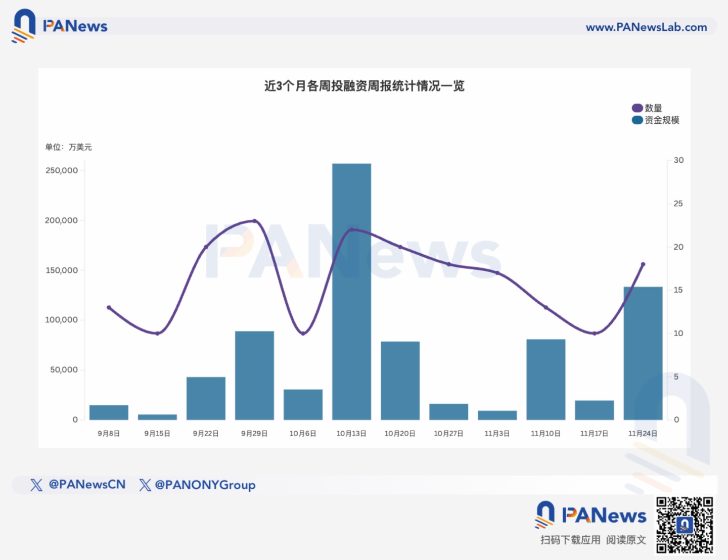This screenshot has height=560, width=728.
Task: Click the 10月20日 x-axis label
Action: [399, 434]
